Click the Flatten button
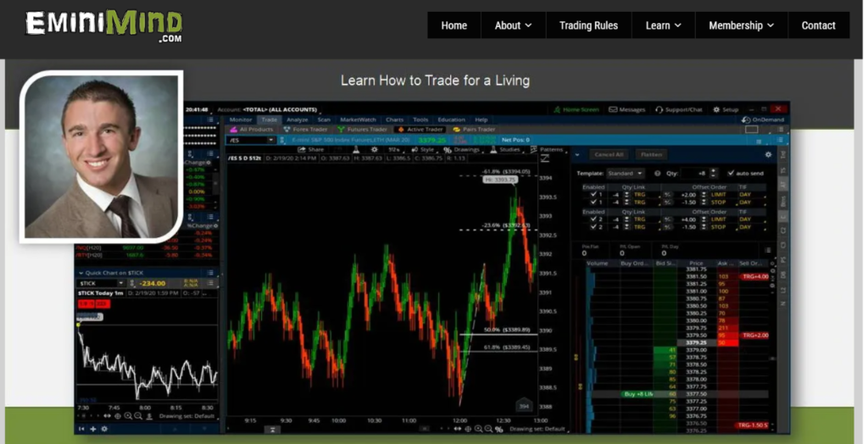Image resolution: width=868 pixels, height=444 pixels. 652,155
